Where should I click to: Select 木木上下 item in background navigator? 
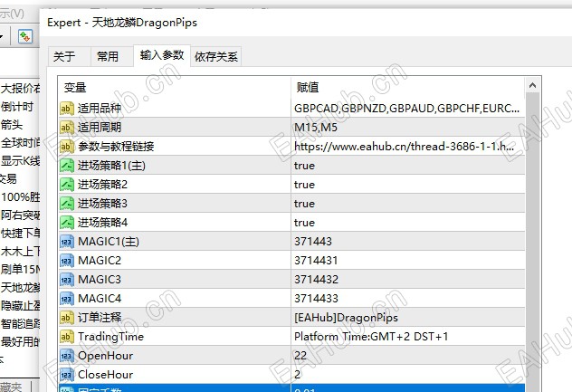tap(21, 252)
